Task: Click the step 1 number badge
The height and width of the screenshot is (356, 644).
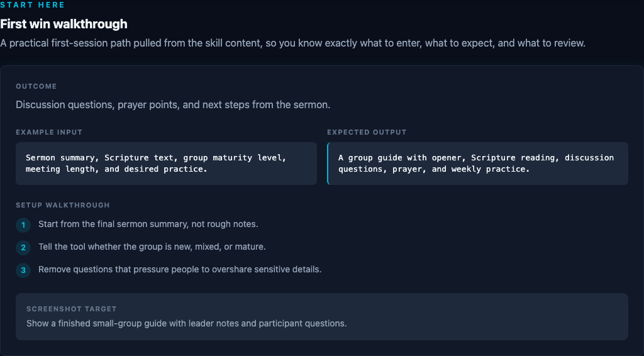Action: [23, 225]
